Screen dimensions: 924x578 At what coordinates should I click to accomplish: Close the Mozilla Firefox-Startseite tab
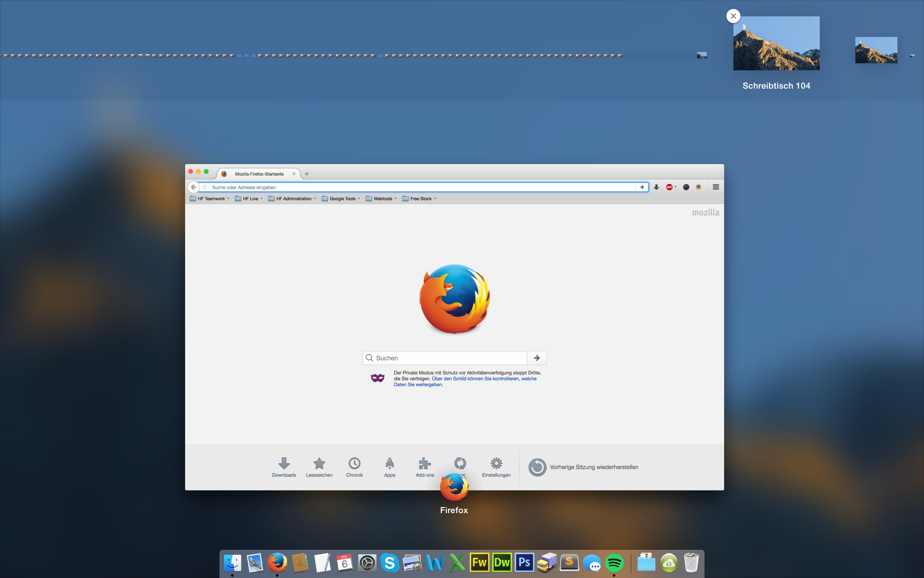[x=294, y=174]
